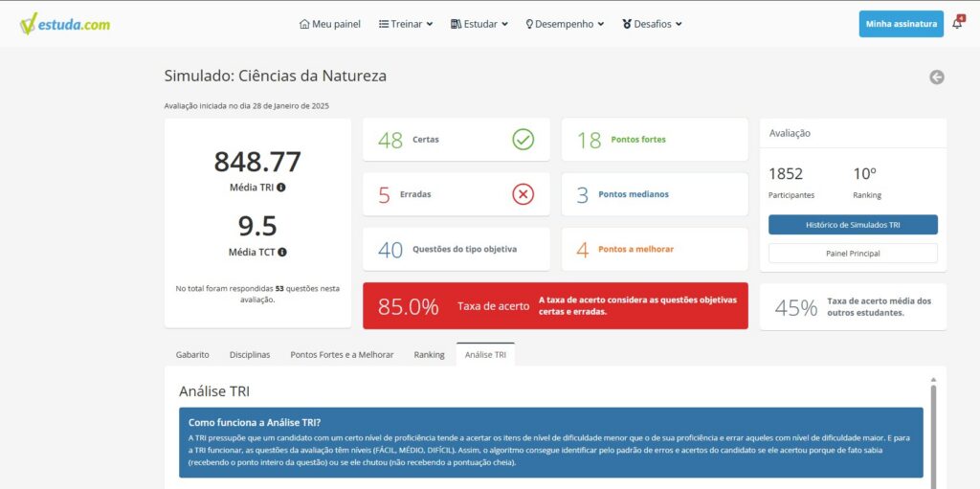The width and height of the screenshot is (980, 489).
Task: Expand the Desafios dropdown menu
Action: pos(652,24)
